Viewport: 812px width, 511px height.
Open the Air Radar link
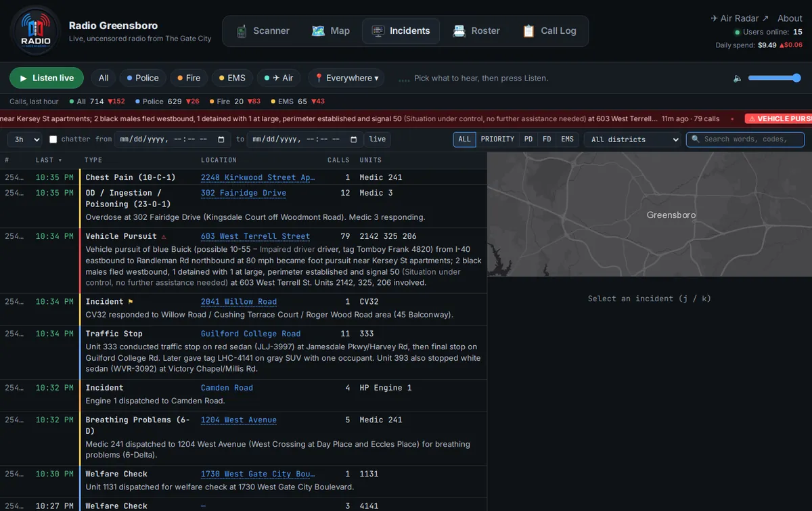coord(740,18)
